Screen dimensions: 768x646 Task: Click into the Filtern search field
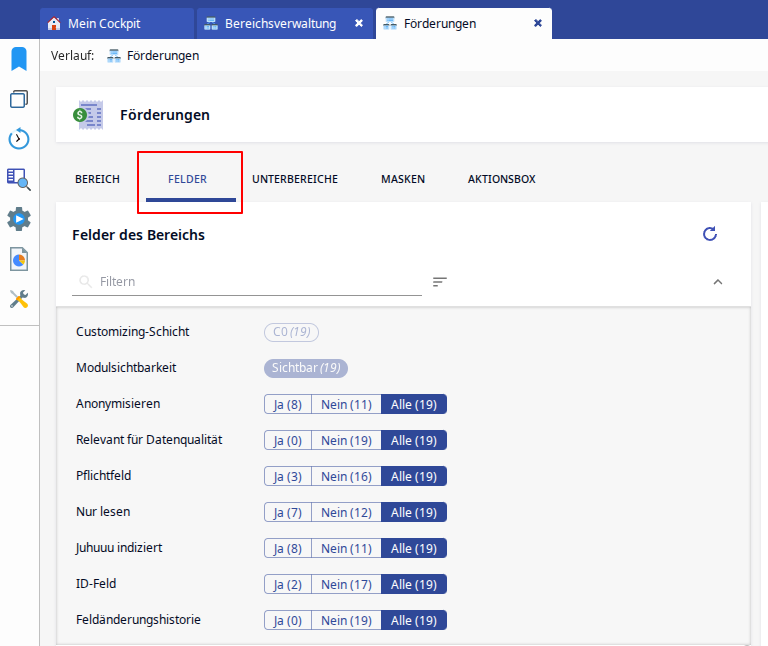(x=255, y=282)
